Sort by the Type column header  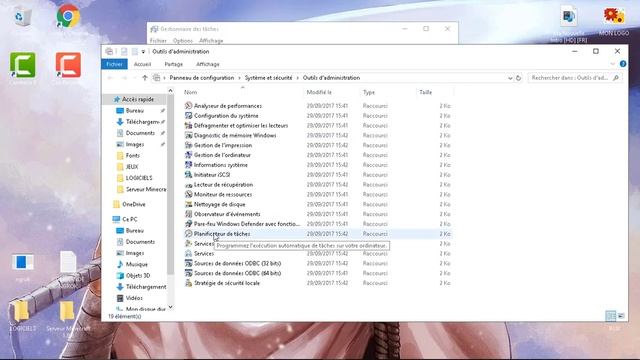pos(369,92)
